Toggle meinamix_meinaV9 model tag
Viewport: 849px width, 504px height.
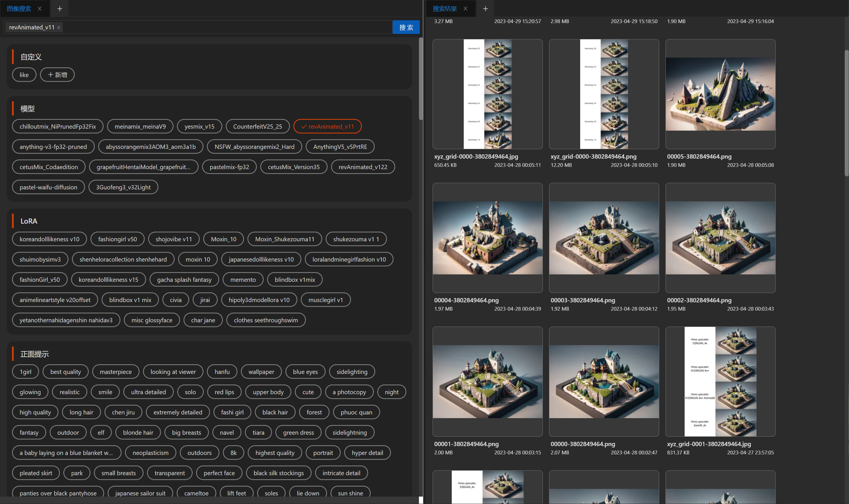[140, 126]
